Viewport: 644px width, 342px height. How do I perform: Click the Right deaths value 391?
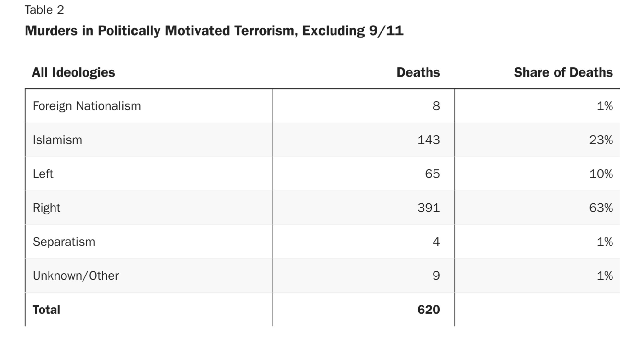point(428,208)
